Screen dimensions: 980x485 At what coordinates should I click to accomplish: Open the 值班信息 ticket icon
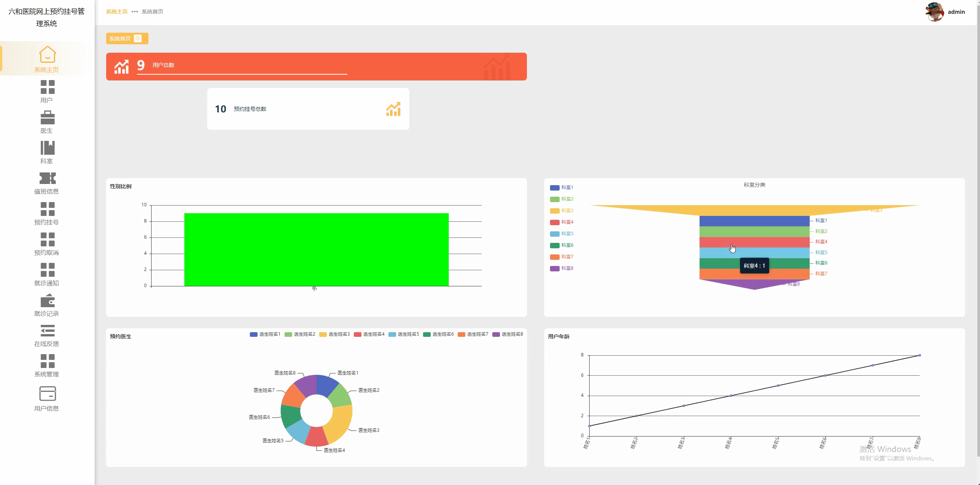pyautogui.click(x=47, y=178)
